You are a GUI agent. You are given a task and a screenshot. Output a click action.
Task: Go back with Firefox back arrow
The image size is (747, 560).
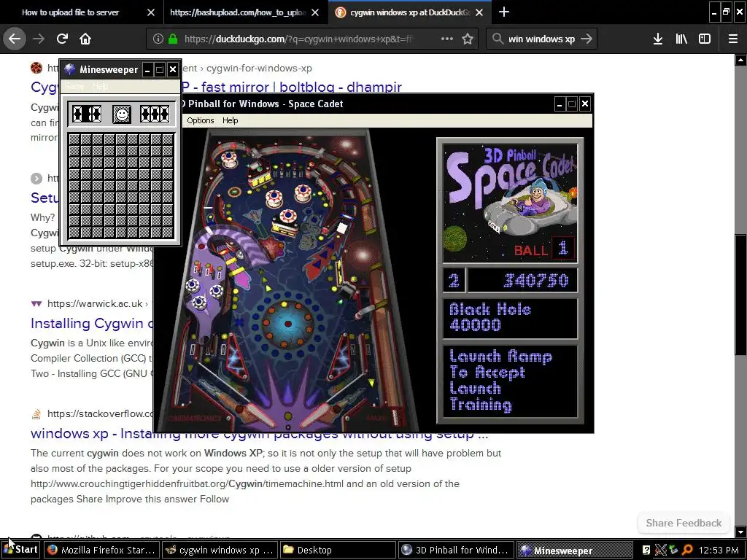click(15, 39)
